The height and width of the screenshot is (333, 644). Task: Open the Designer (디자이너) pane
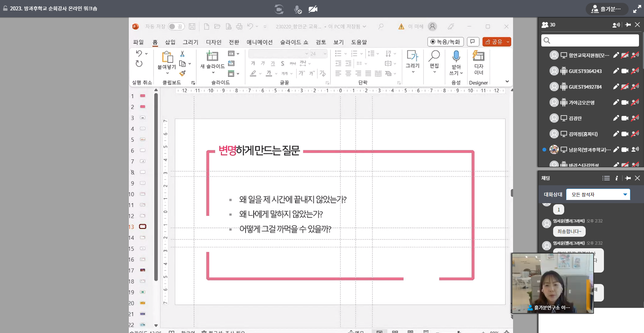(x=479, y=63)
